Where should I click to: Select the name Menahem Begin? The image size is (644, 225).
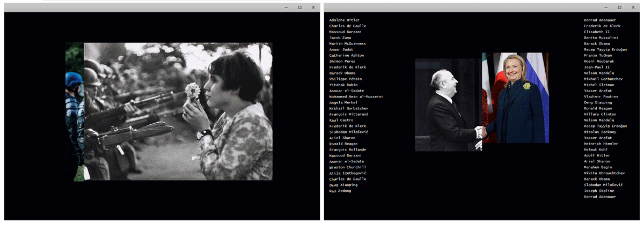598,167
